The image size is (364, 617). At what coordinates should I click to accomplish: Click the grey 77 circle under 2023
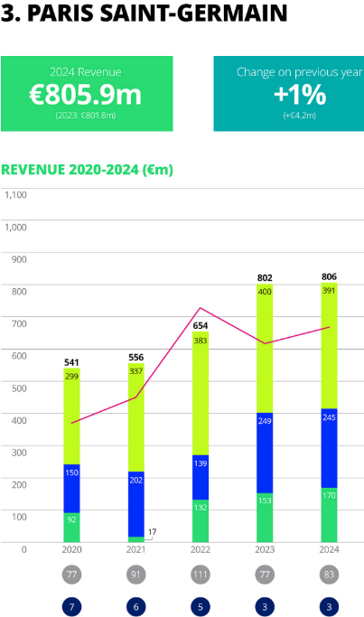click(x=265, y=575)
